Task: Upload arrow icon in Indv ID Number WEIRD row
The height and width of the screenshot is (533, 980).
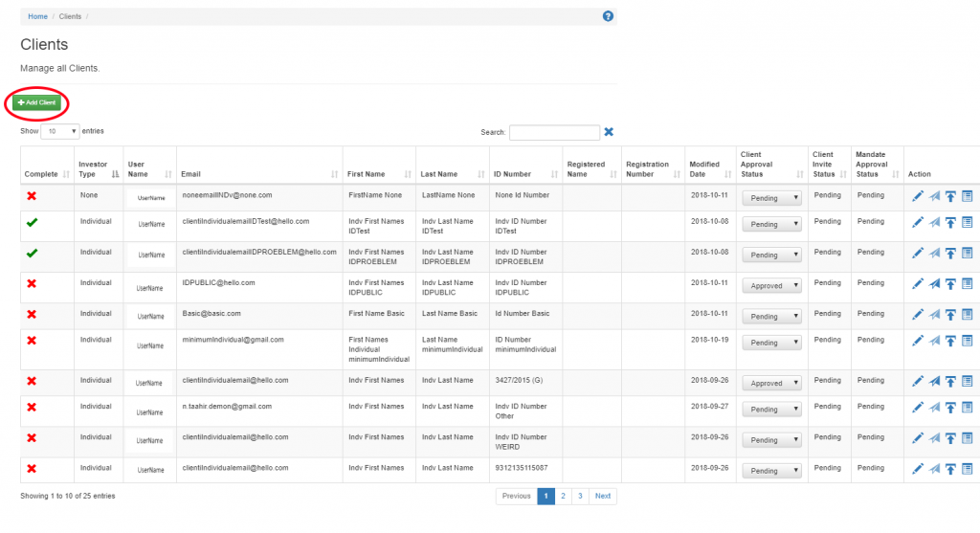Action: 950,438
